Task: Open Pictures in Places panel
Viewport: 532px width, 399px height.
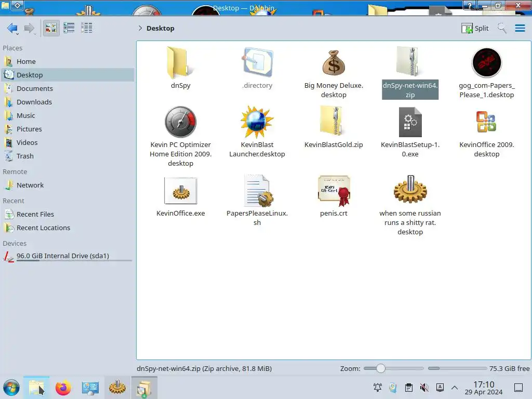Action: [x=68, y=129]
